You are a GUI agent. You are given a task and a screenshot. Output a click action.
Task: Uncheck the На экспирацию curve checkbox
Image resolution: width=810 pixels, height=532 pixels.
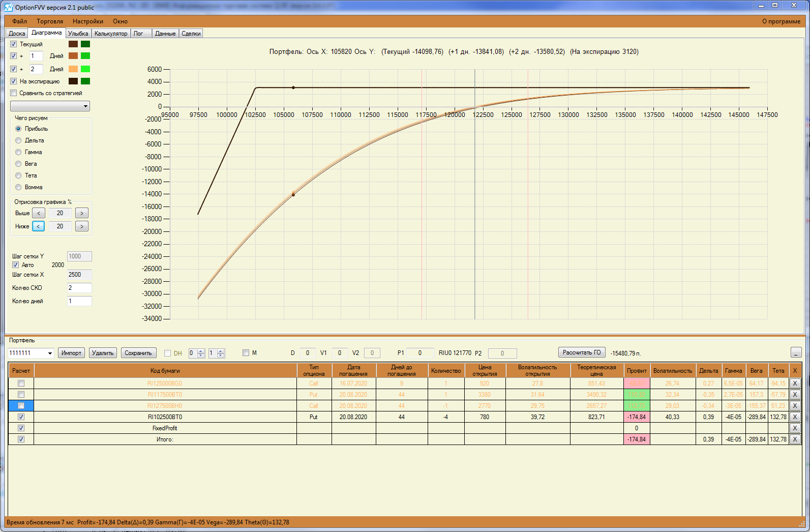pos(14,81)
